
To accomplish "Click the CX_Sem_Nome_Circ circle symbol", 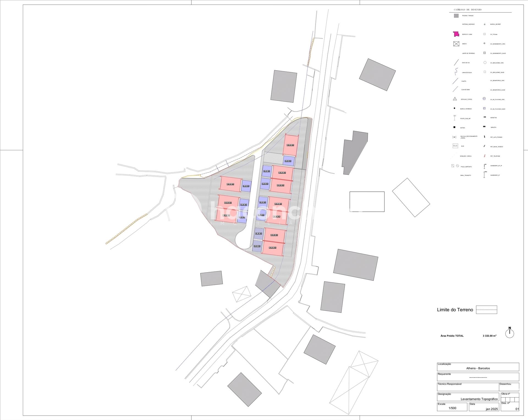I will click(485, 63).
